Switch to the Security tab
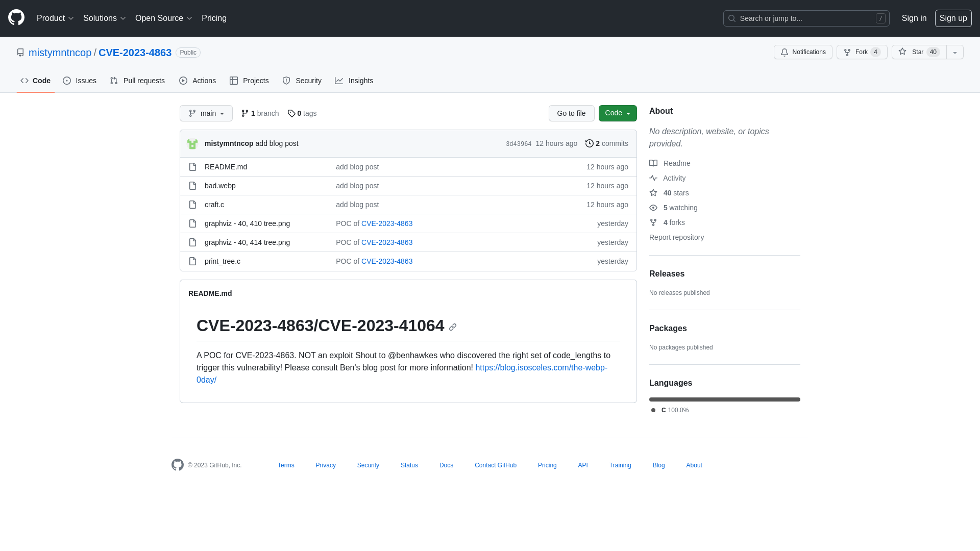 click(x=302, y=81)
